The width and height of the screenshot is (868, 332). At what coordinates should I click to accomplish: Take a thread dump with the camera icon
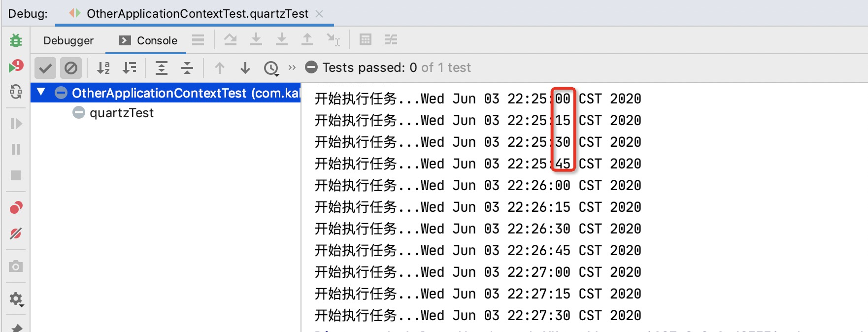[x=16, y=266]
